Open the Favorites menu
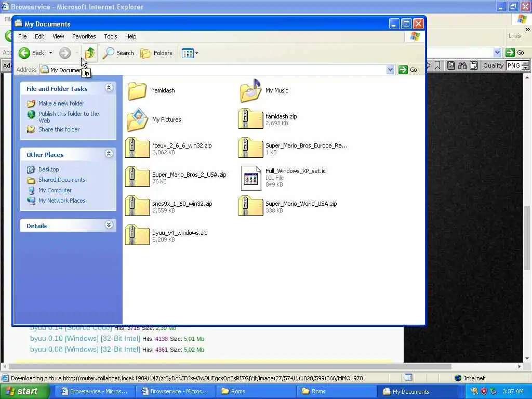The width and height of the screenshot is (532, 399). tap(84, 36)
